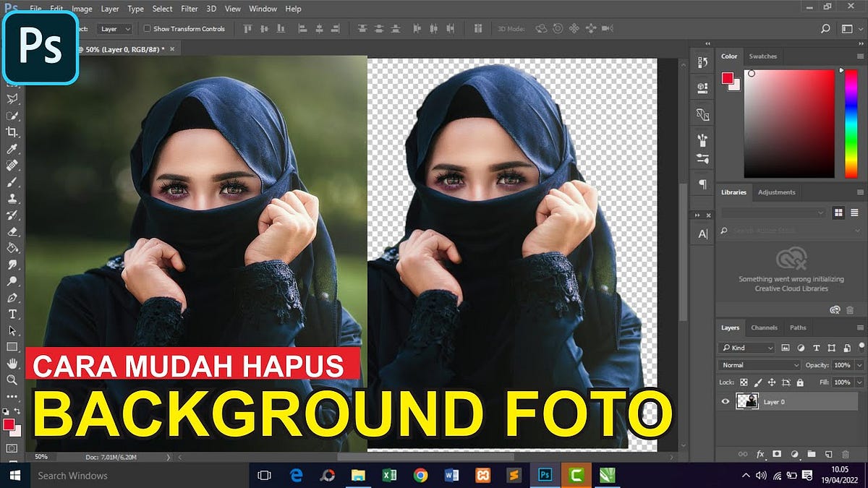The width and height of the screenshot is (868, 488).
Task: Delete layer with Layers panel trash icon
Action: 846,454
